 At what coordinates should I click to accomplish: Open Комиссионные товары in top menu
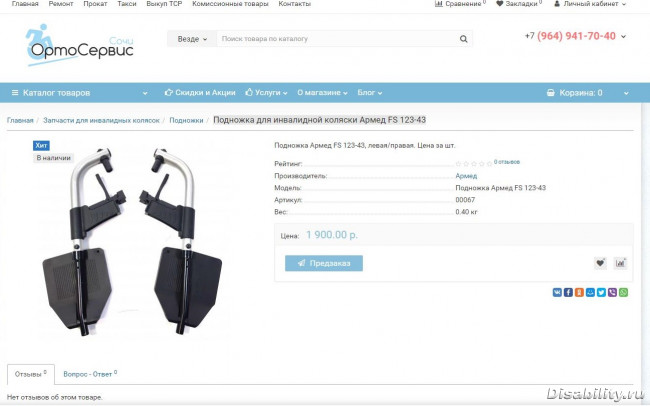230,4
